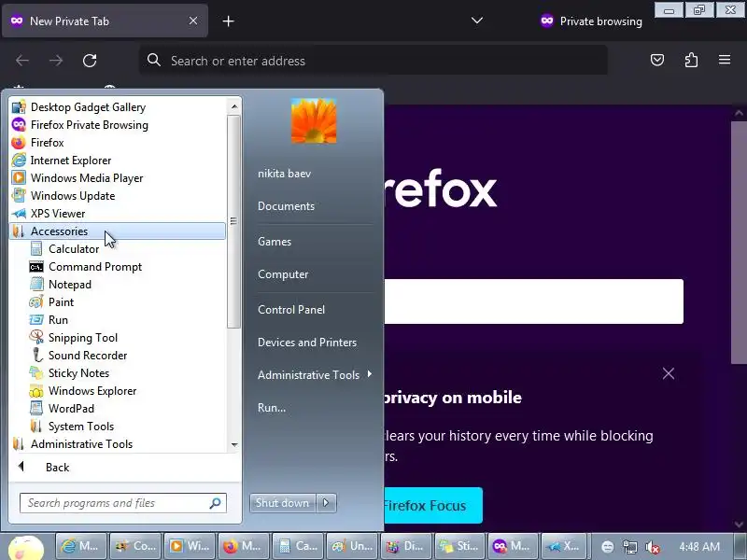
Task: Reload the page in Firefox
Action: tap(90, 61)
